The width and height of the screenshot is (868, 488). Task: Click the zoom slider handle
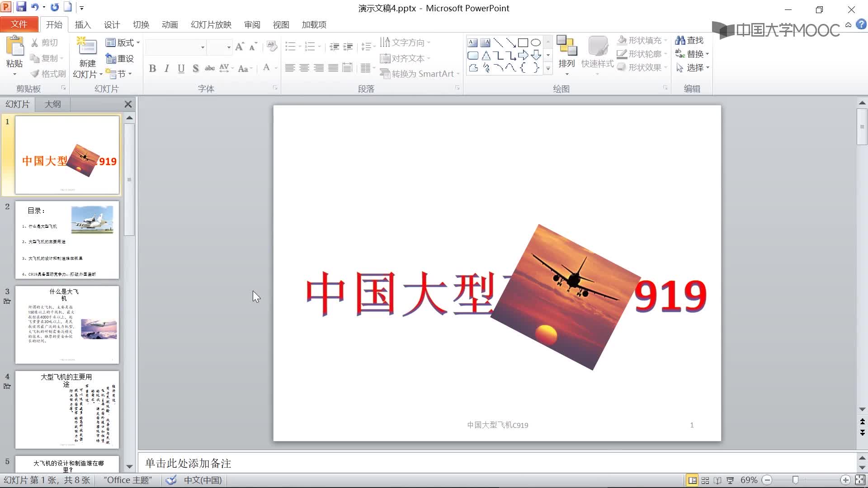point(795,480)
